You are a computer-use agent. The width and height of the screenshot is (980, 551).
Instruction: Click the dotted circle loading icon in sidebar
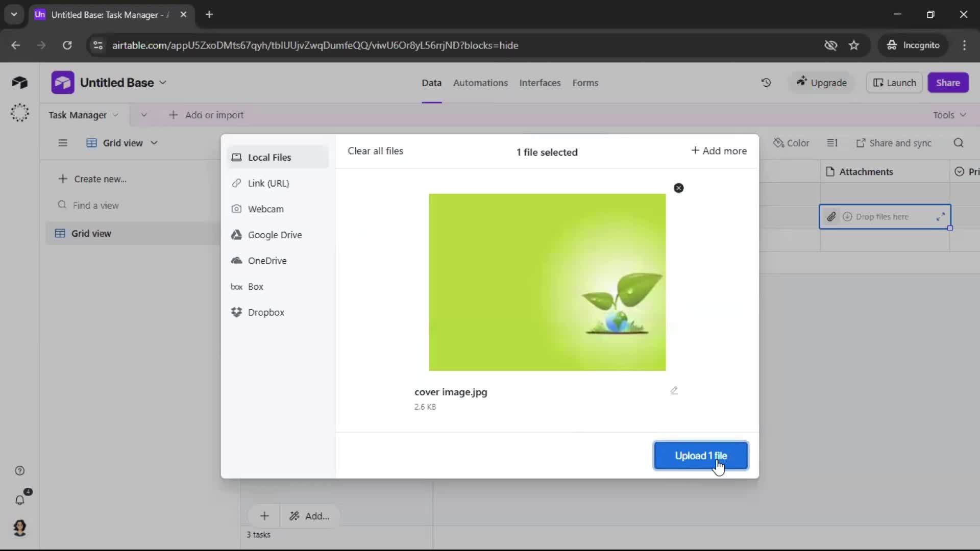click(x=20, y=113)
